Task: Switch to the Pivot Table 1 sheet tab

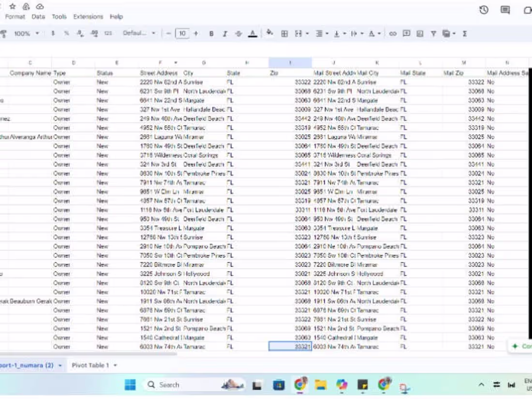Action: pyautogui.click(x=90, y=366)
